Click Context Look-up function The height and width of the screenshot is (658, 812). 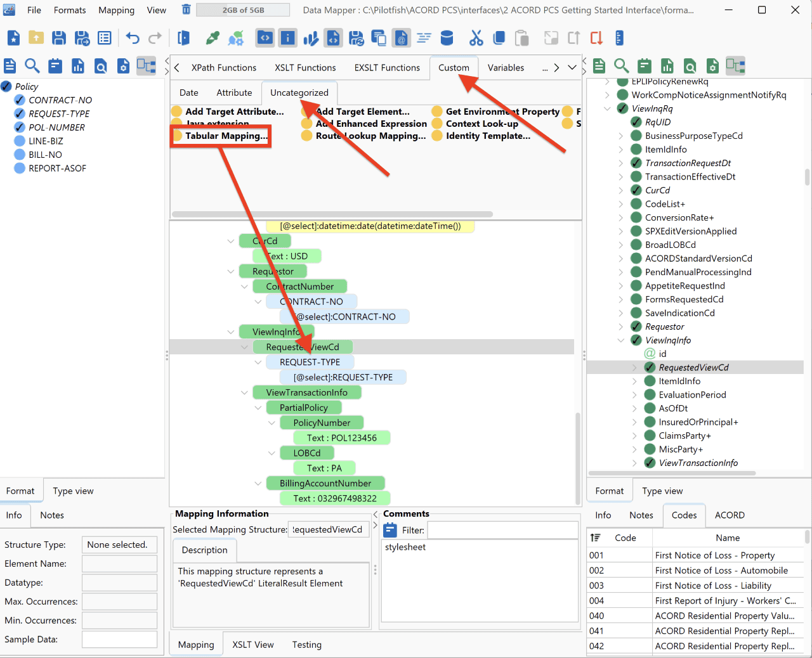click(x=475, y=124)
